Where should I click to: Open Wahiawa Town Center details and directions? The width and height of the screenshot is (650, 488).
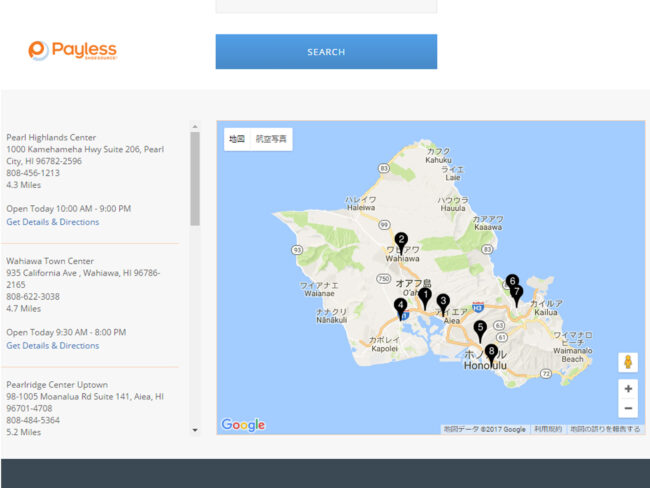point(53,346)
